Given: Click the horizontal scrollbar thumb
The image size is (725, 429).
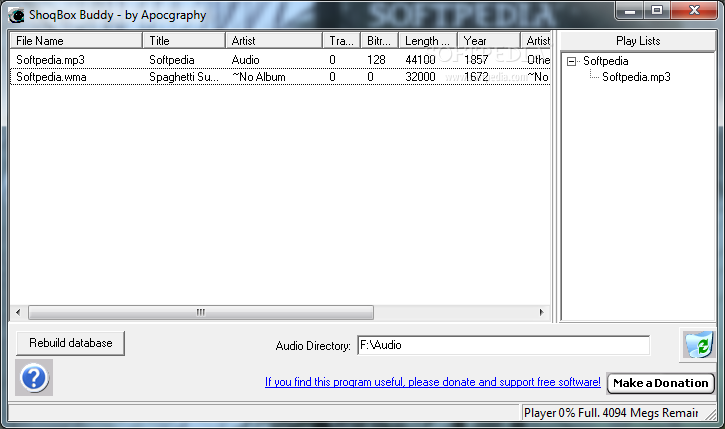Looking at the screenshot, I should coord(201,313).
